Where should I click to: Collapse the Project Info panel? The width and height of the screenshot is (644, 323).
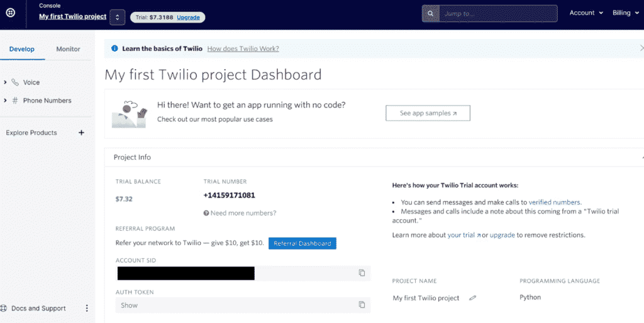[642, 158]
